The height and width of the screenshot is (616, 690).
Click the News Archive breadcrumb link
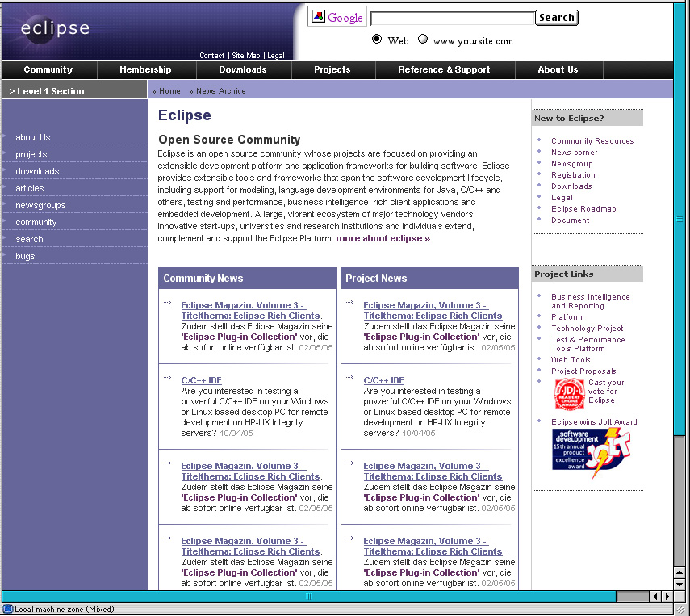click(x=221, y=91)
